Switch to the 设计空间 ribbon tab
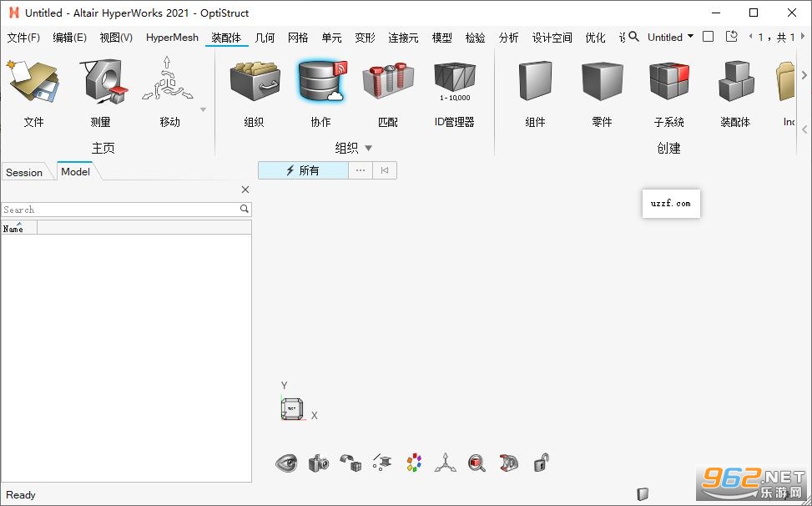 [x=552, y=38]
